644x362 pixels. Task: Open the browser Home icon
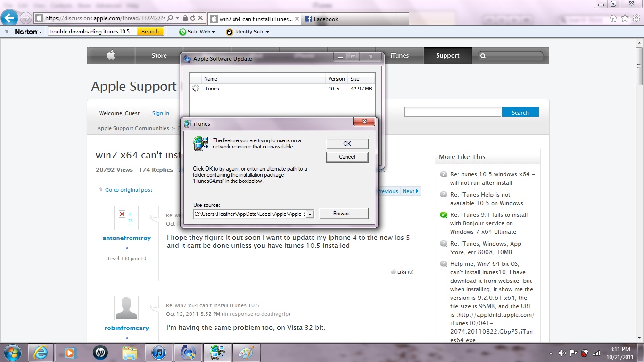[x=613, y=18]
